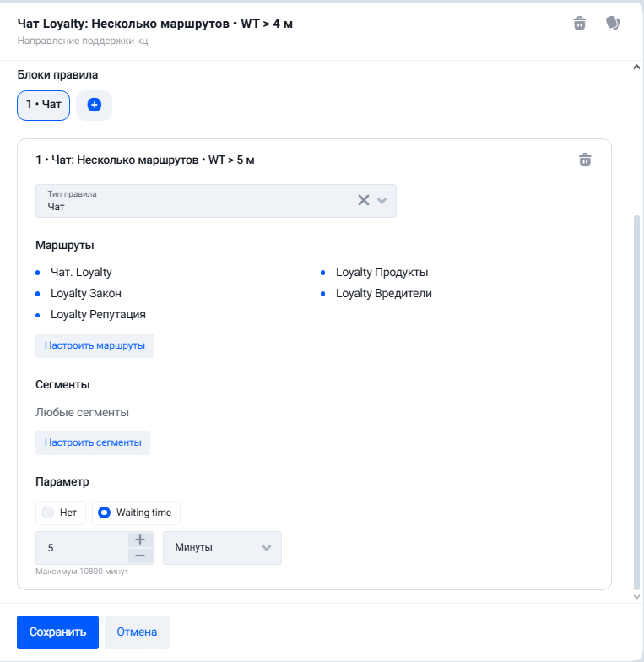Click the rule title 'Чат Loyalty: Несколько маршрутов'
The height and width of the screenshot is (662, 644).
point(123,24)
